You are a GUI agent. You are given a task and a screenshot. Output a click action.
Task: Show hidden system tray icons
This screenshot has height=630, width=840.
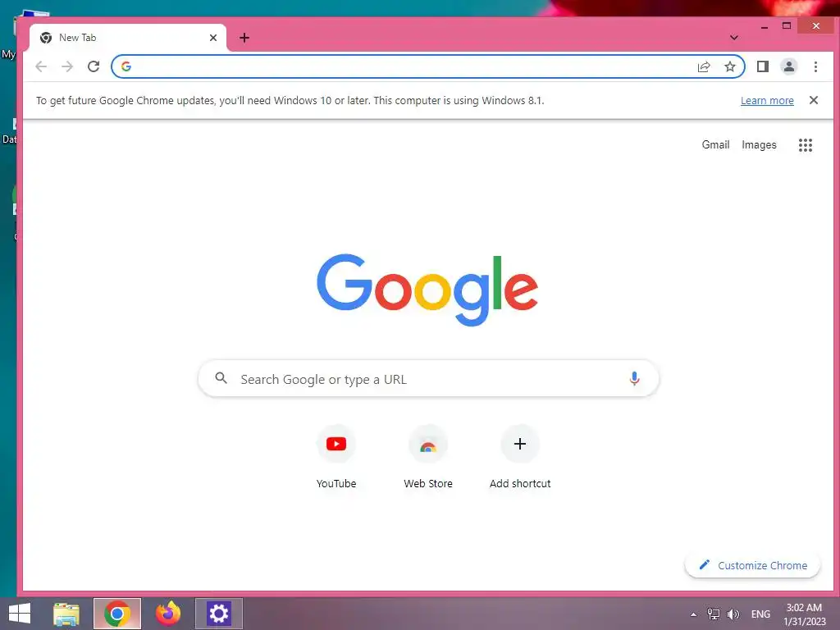(x=693, y=614)
